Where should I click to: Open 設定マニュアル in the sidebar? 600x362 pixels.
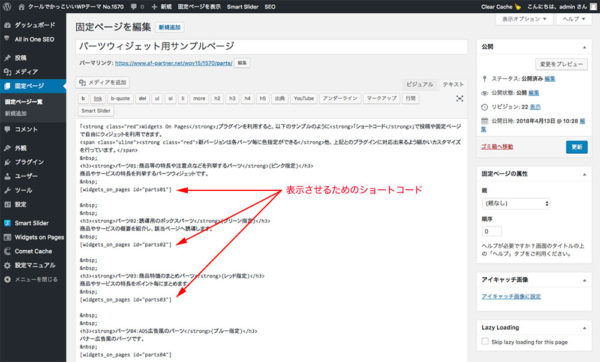(x=33, y=265)
